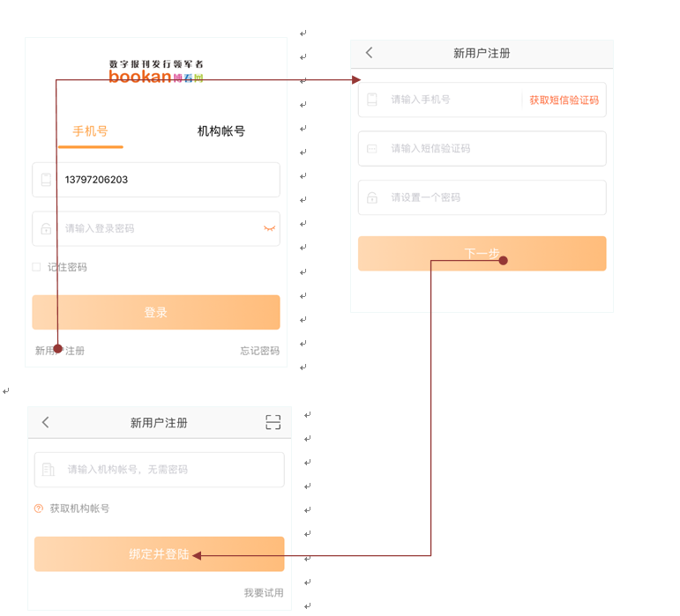This screenshot has height=616, width=680.
Task: Click lock icon in 请输入登录密码 field
Action: [x=46, y=229]
